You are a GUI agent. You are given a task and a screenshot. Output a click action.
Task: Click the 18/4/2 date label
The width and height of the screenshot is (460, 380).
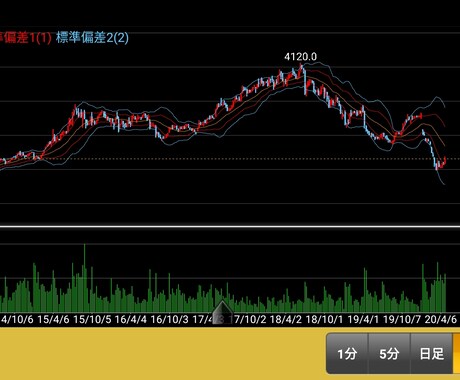[x=286, y=319]
